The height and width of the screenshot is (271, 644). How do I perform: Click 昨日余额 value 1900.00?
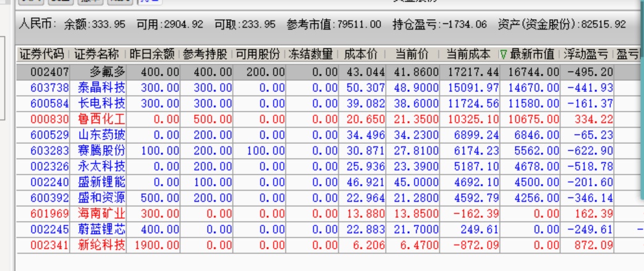(x=157, y=245)
